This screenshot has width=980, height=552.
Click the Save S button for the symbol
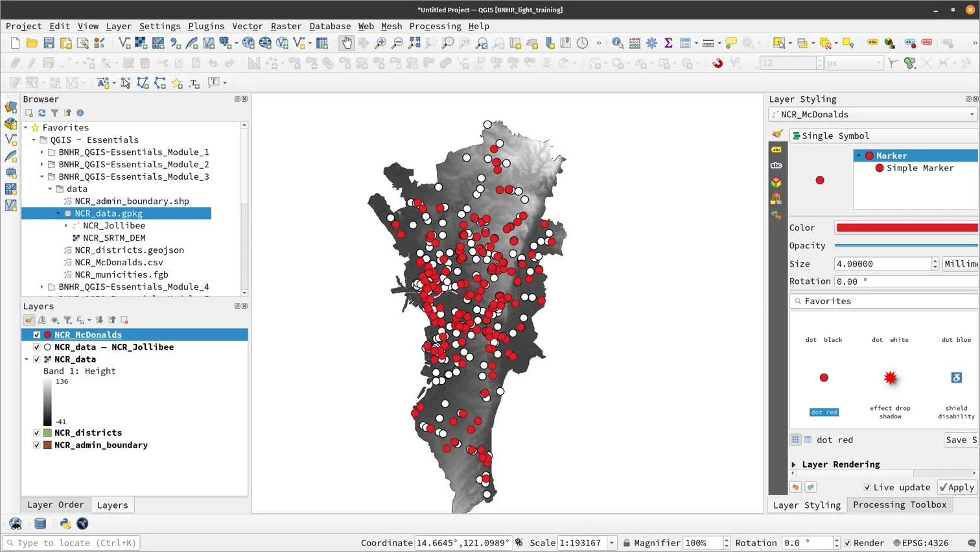pyautogui.click(x=961, y=440)
